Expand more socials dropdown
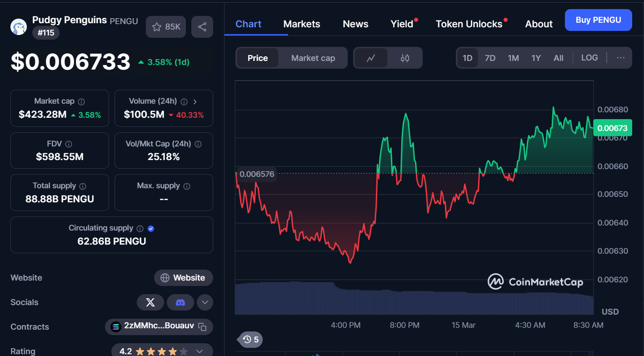 (x=205, y=302)
